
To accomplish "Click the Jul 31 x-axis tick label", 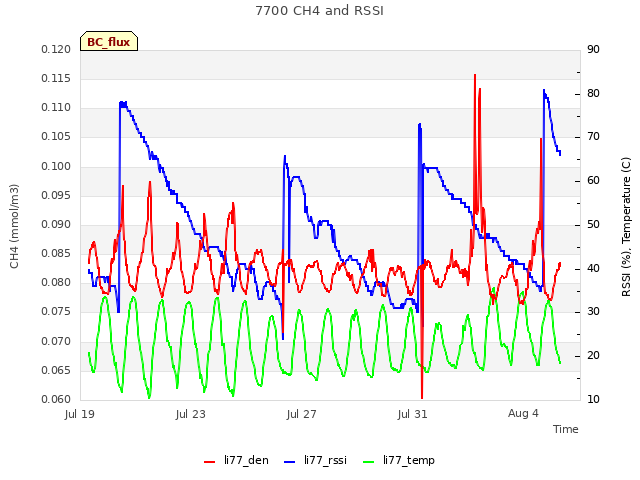I will 412,414.
